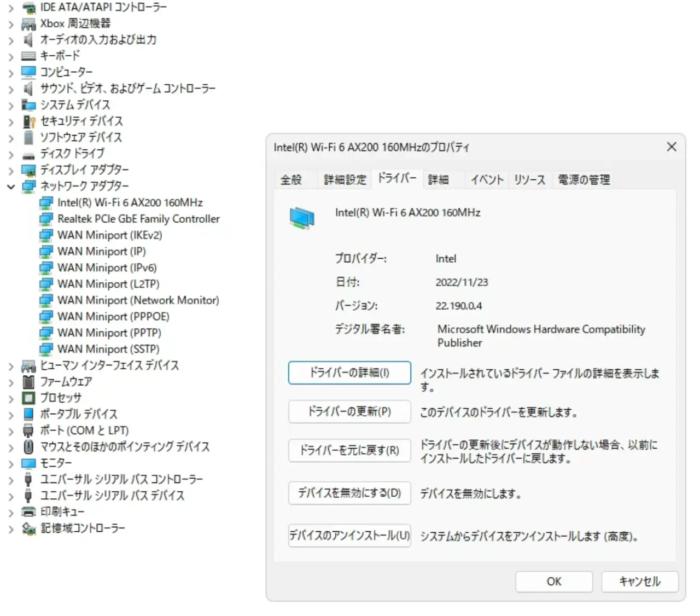
Task: Click the ネットワーク アダプター category icon
Action: (x=28, y=187)
